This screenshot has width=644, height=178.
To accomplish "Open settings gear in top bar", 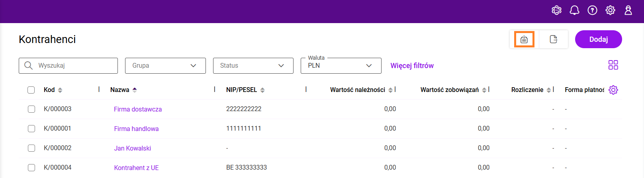I will [x=610, y=10].
